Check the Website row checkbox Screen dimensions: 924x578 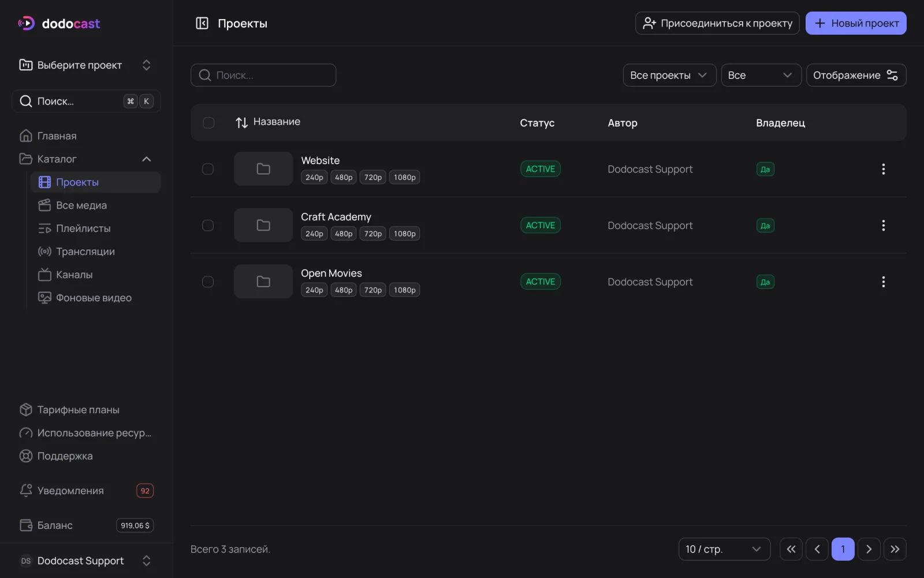(x=208, y=169)
